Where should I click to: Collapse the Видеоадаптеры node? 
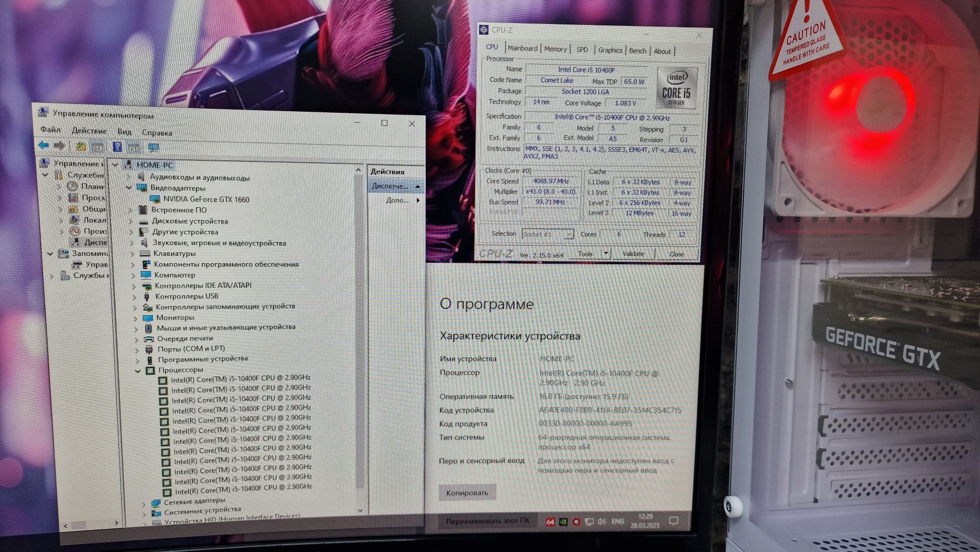[x=129, y=188]
